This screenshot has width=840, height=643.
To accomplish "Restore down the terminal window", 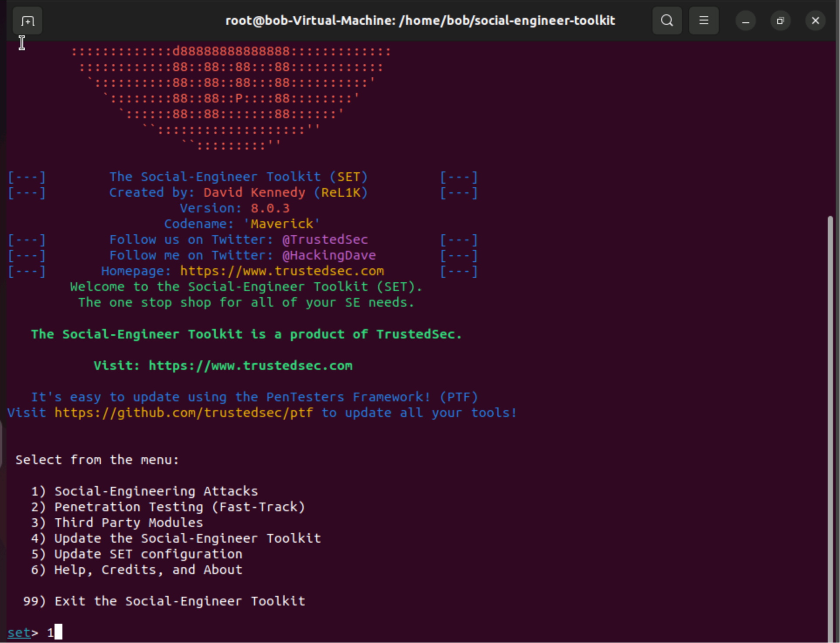I will click(780, 21).
